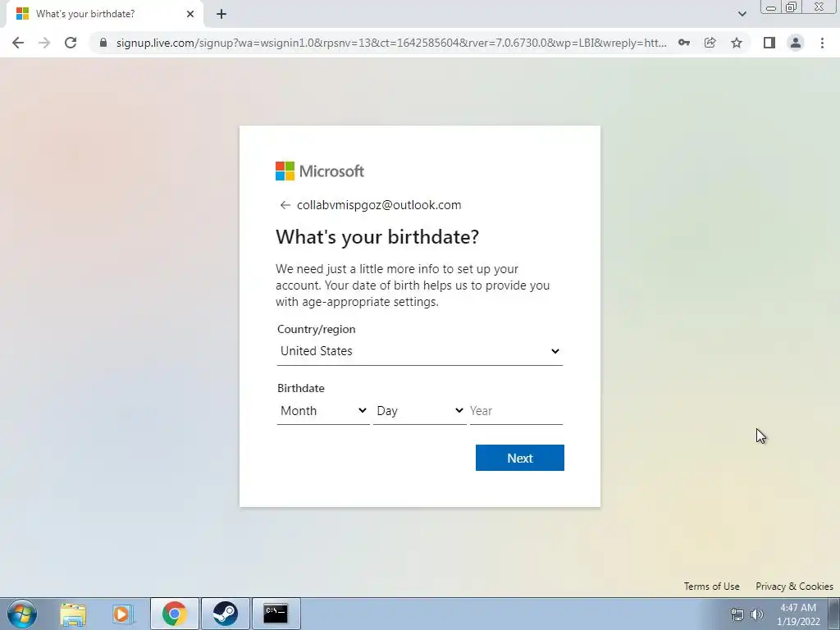
Task: Click the collabvmispgoz@outlook.com email text
Action: pyautogui.click(x=379, y=205)
